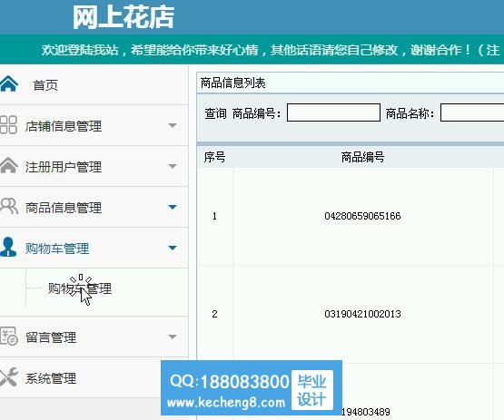The width and height of the screenshot is (504, 420).
Task: Collapse the 商品信息管理 arrow
Action: (x=173, y=208)
